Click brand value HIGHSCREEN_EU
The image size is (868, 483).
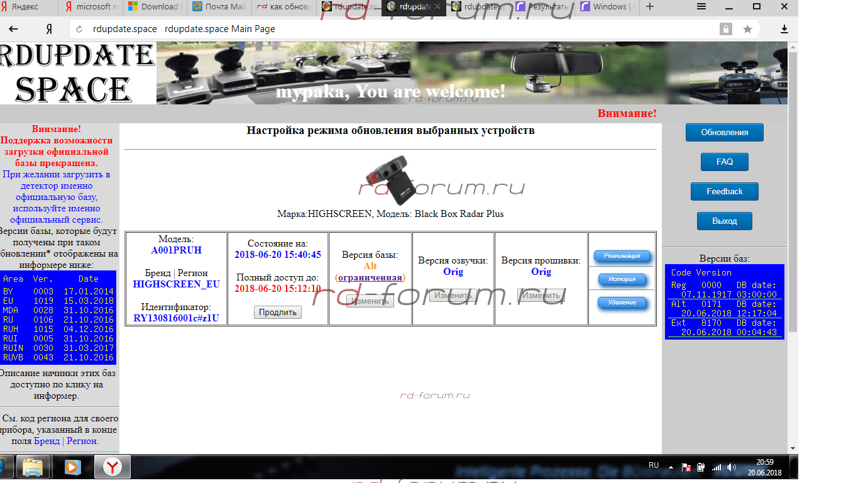177,284
